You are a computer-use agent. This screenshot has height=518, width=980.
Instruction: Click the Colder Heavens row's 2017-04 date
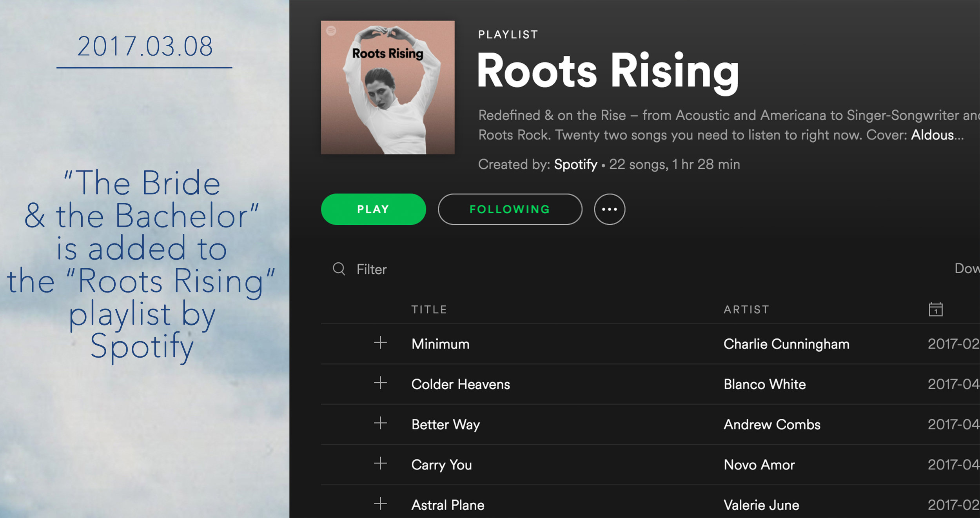coord(953,384)
